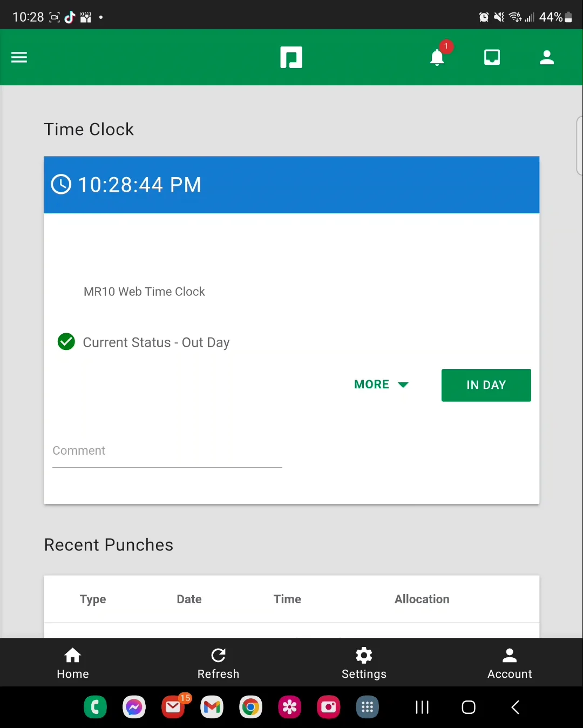Open the user profile icon in header
Screen dimensions: 583x728
pos(547,57)
